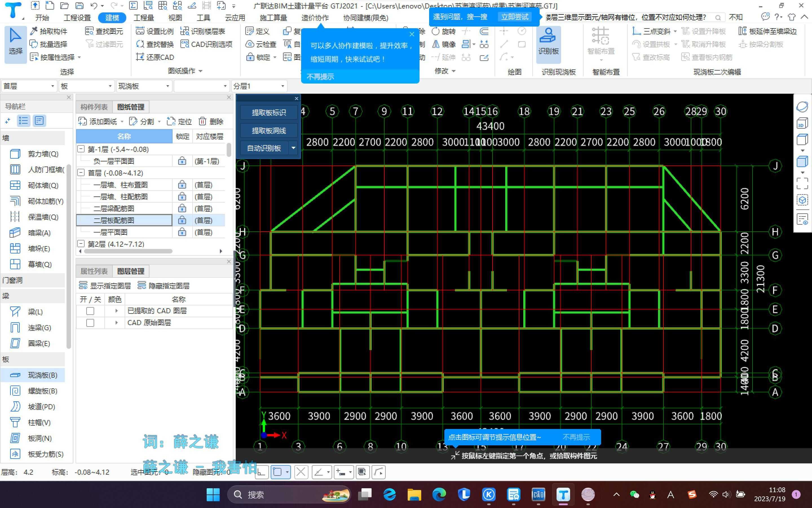This screenshot has height=508, width=812.
Task: Click 还原CAD tool
Action: (x=155, y=57)
